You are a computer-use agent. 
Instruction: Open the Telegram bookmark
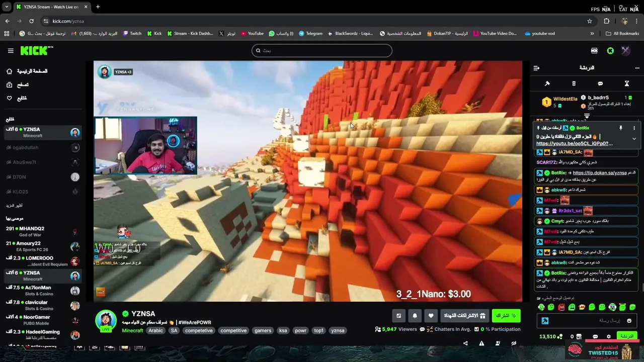coord(310,34)
